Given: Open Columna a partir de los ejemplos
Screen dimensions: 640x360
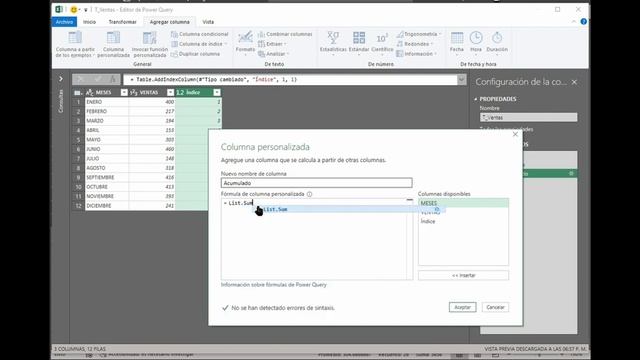Looking at the screenshot, I should click(x=75, y=44).
